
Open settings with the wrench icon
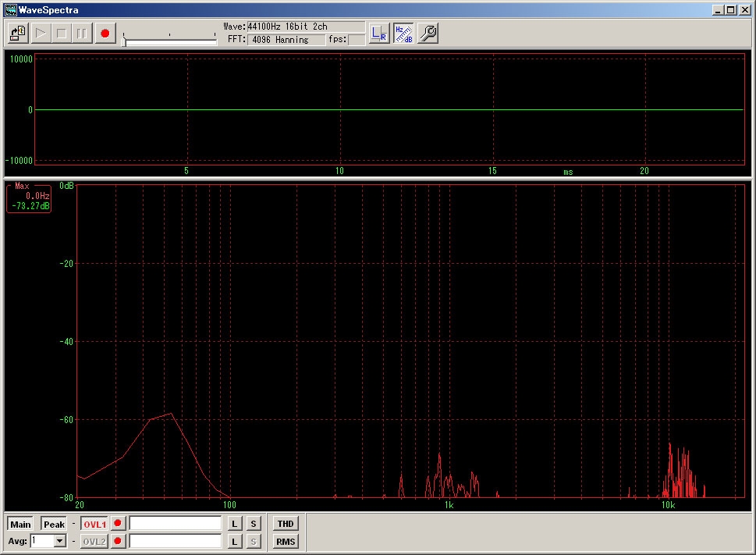coord(428,34)
